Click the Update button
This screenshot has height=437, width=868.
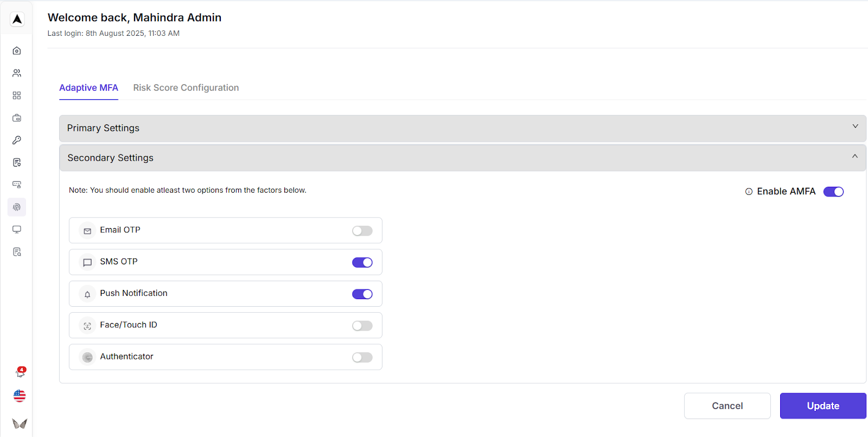click(x=823, y=406)
